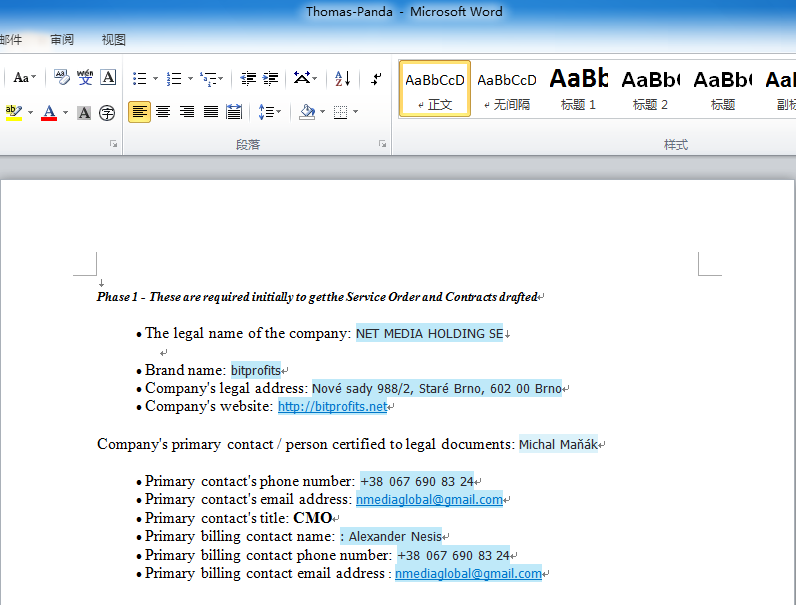Open the 视图 ribbon tab

113,40
